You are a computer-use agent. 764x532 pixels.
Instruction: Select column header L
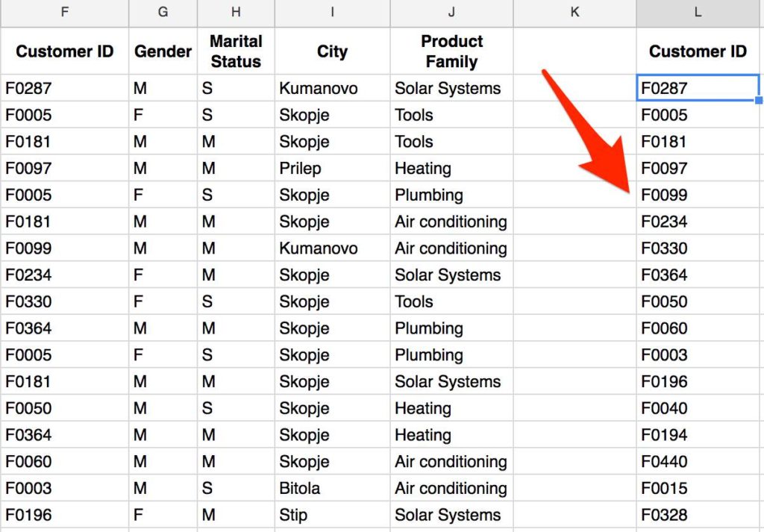point(697,12)
